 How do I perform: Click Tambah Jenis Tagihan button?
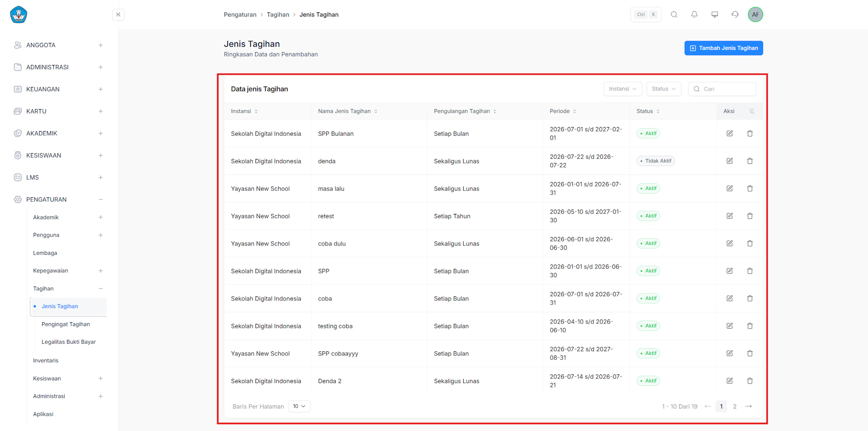click(x=723, y=48)
